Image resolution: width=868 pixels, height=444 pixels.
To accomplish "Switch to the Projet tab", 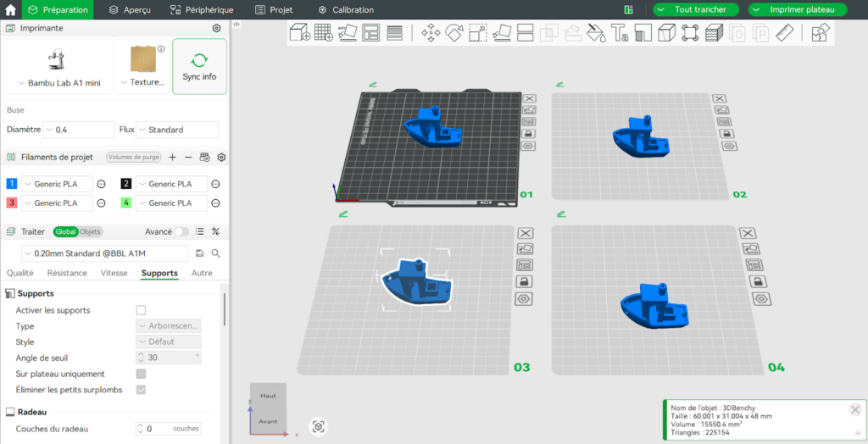I will (274, 10).
